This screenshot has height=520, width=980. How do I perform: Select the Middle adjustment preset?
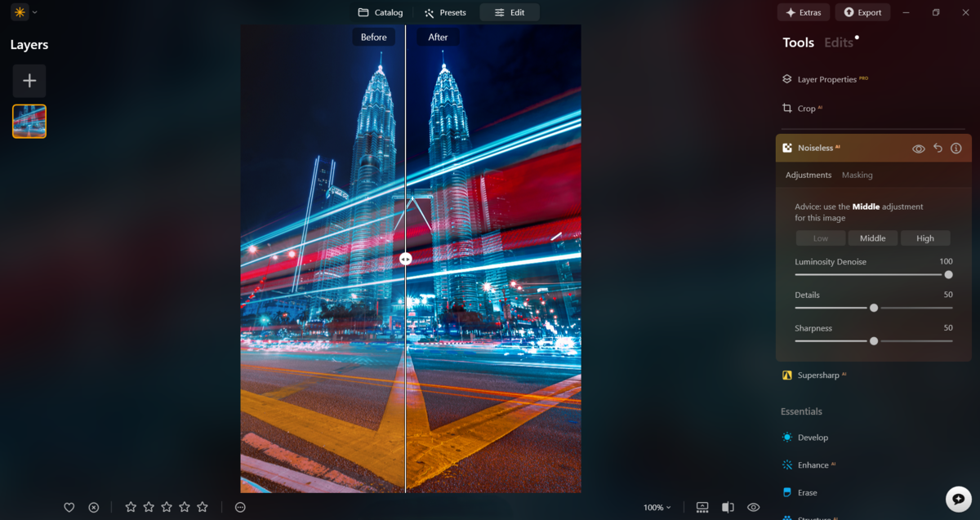(x=872, y=238)
